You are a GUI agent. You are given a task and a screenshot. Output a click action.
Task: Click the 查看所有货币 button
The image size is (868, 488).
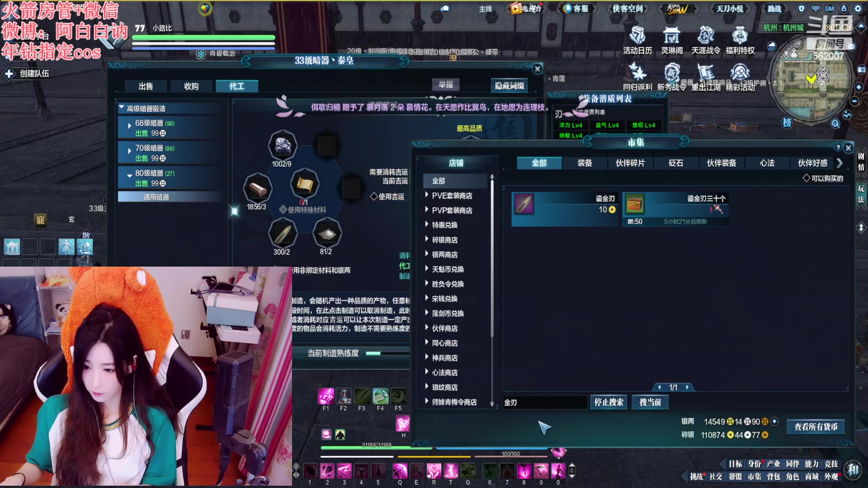816,427
